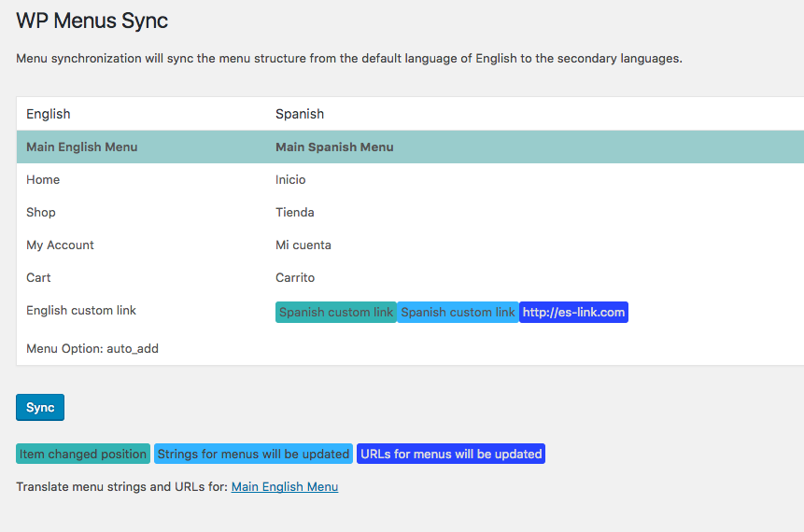The height and width of the screenshot is (532, 804).
Task: Select the Shop menu item
Action: [x=41, y=212]
